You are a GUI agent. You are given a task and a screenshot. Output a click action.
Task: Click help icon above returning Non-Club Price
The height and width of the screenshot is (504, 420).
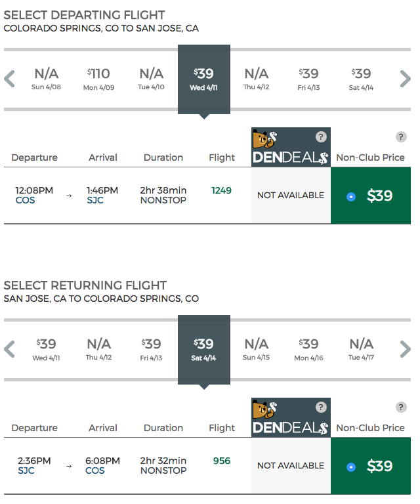click(401, 408)
